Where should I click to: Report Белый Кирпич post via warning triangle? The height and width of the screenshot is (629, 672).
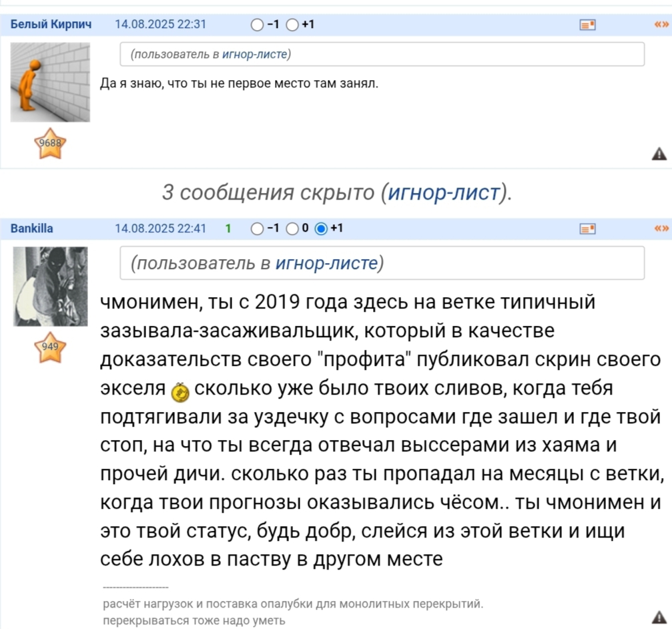(x=659, y=154)
